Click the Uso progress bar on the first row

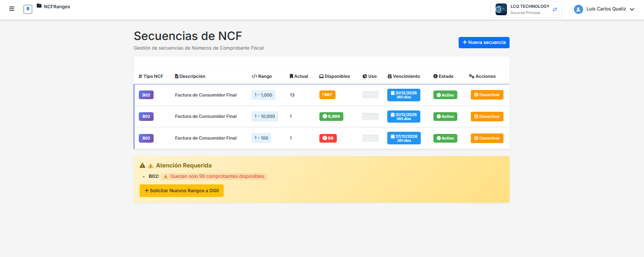point(370,94)
